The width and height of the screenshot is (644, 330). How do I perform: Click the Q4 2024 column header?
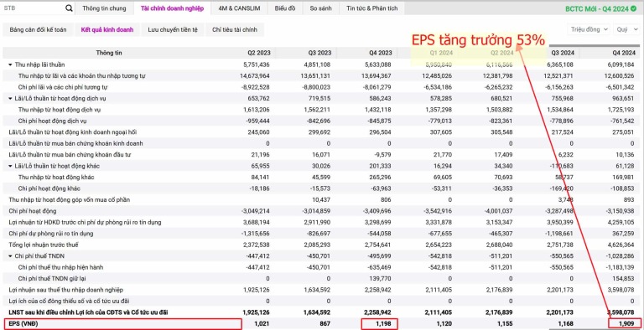point(624,53)
